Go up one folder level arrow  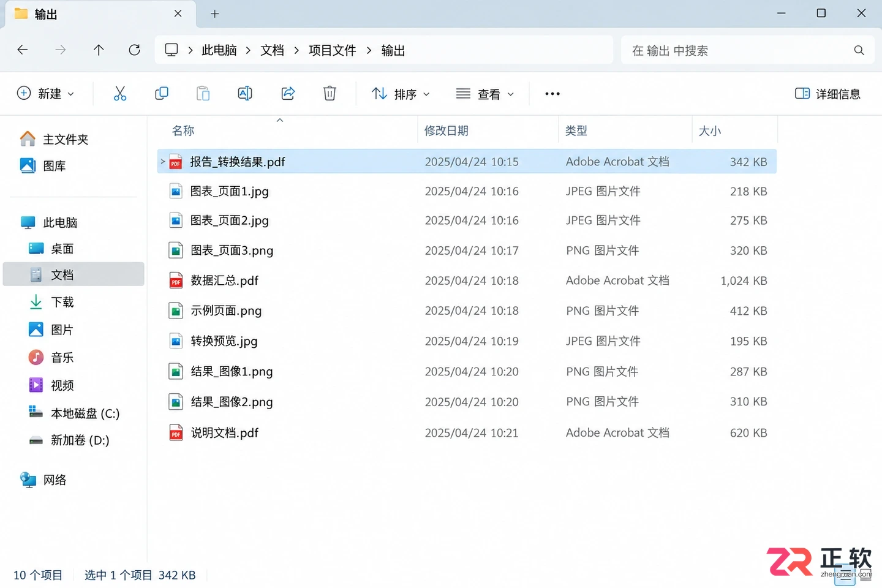coord(99,50)
